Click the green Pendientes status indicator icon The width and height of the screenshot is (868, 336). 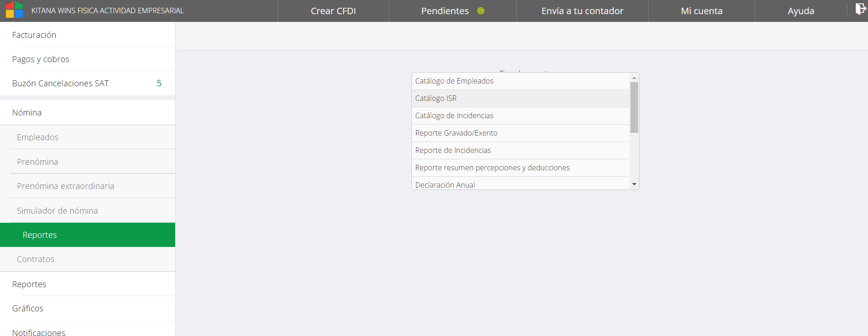pos(481,11)
